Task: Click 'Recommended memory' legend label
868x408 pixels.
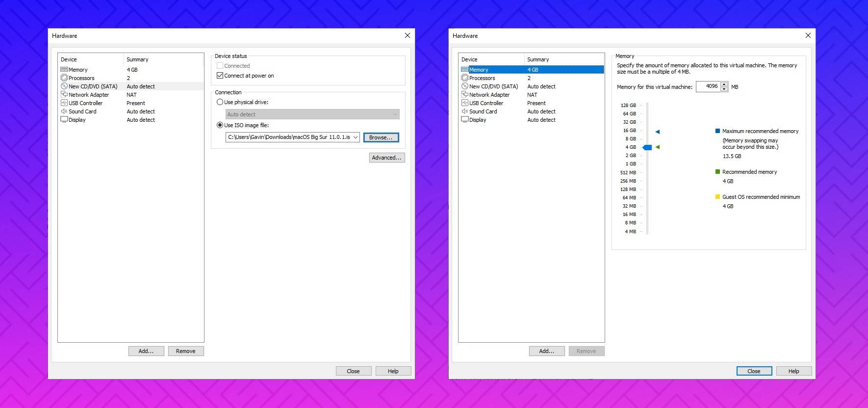Action: [750, 172]
